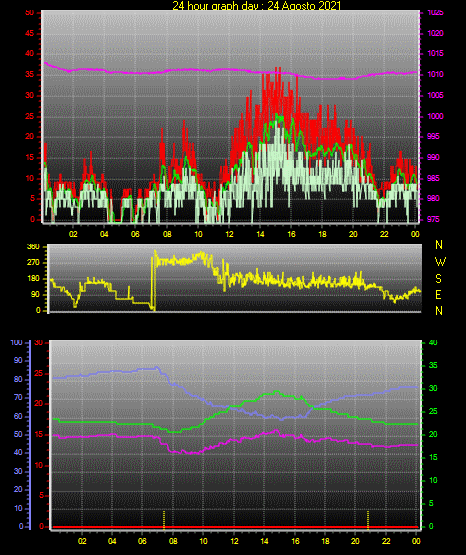Click the blue 100 humidity axis label
This screenshot has height=555, width=466.
tap(16, 342)
